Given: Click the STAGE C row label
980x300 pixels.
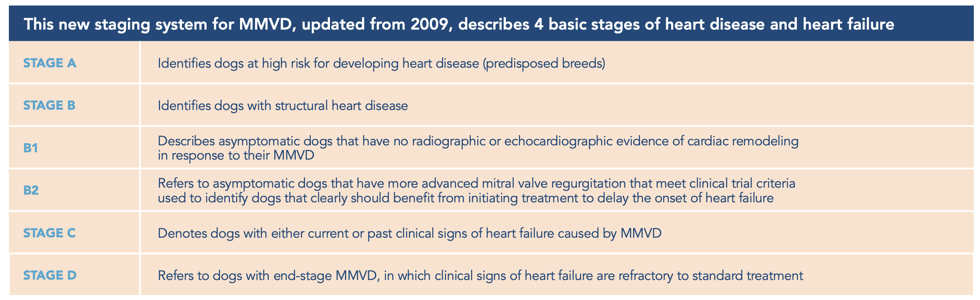Looking at the screenshot, I should tap(49, 233).
